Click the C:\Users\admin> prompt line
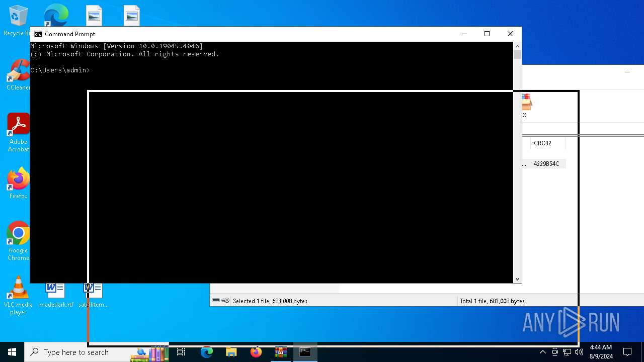This screenshot has width=644, height=362. coord(60,70)
